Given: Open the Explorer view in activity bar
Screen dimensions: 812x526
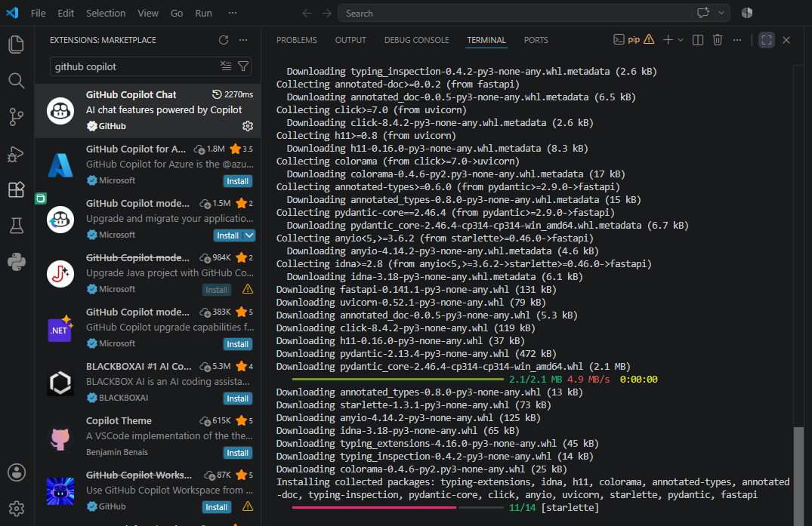Looking at the screenshot, I should (17, 45).
